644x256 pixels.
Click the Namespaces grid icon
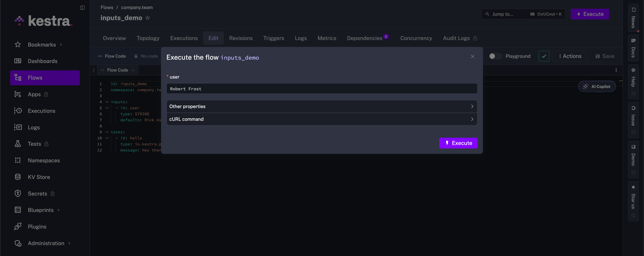point(18,160)
